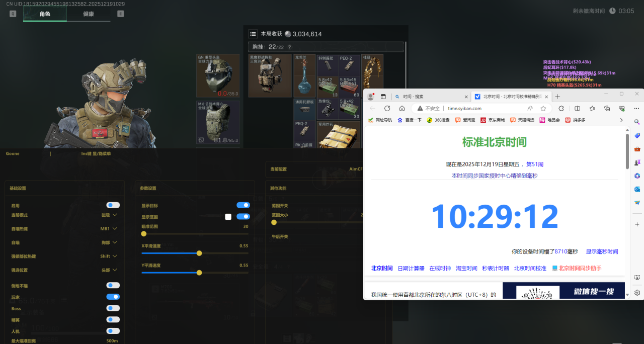
Task: Open the 强选位置 头部 dropdown
Action: pos(108,269)
